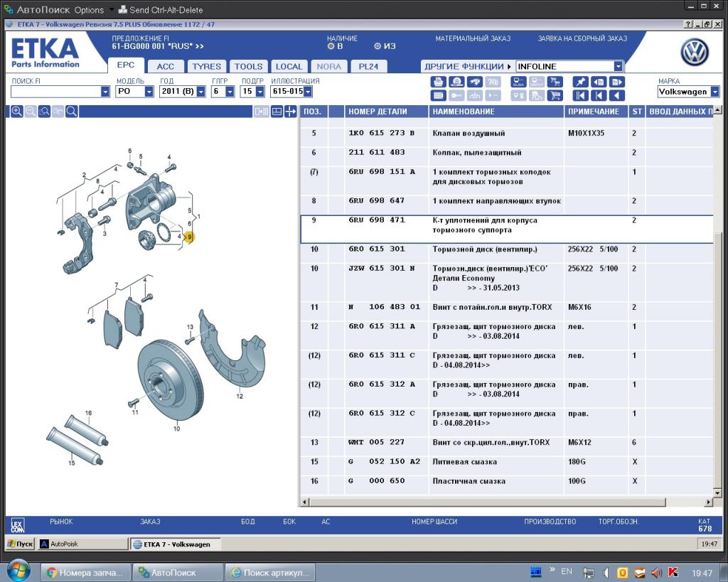The width and height of the screenshot is (728, 582).
Task: Click highlighted callout 9 on the diagram
Action: coord(189,237)
